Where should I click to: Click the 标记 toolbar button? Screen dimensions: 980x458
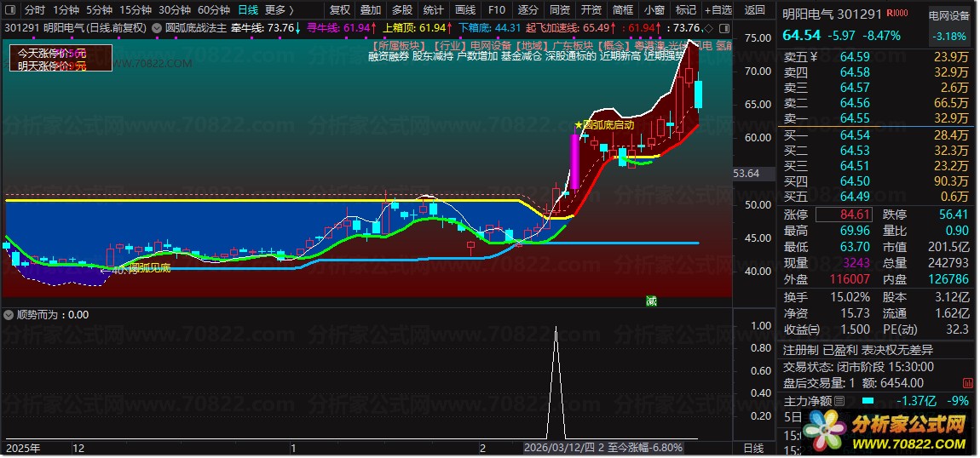tap(686, 10)
